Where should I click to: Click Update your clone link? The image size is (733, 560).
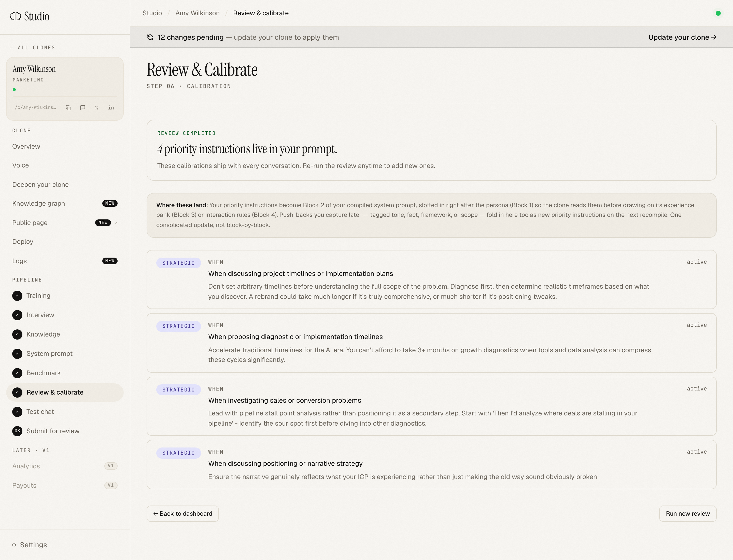682,37
